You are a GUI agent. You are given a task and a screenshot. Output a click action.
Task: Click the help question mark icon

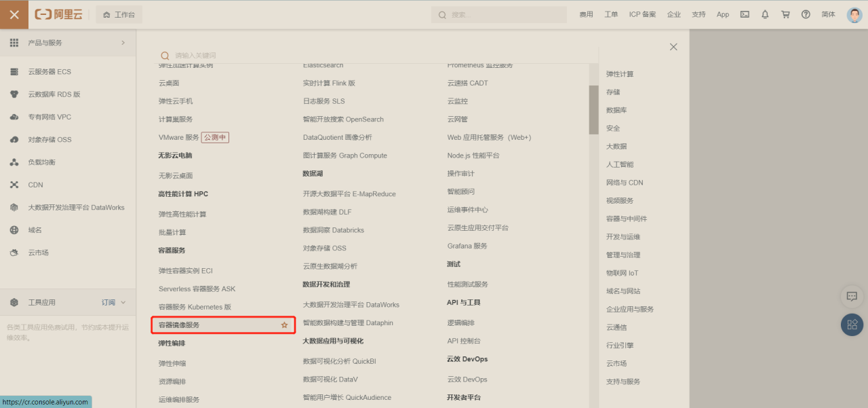click(806, 14)
